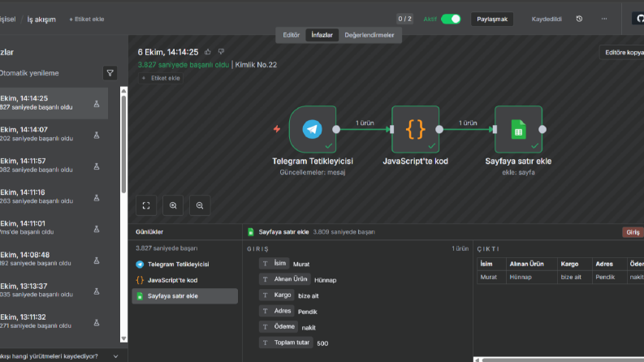Screen dimensions: 644x362
Task: Select JavaScript'te kod in logs list
Action: coord(185,280)
